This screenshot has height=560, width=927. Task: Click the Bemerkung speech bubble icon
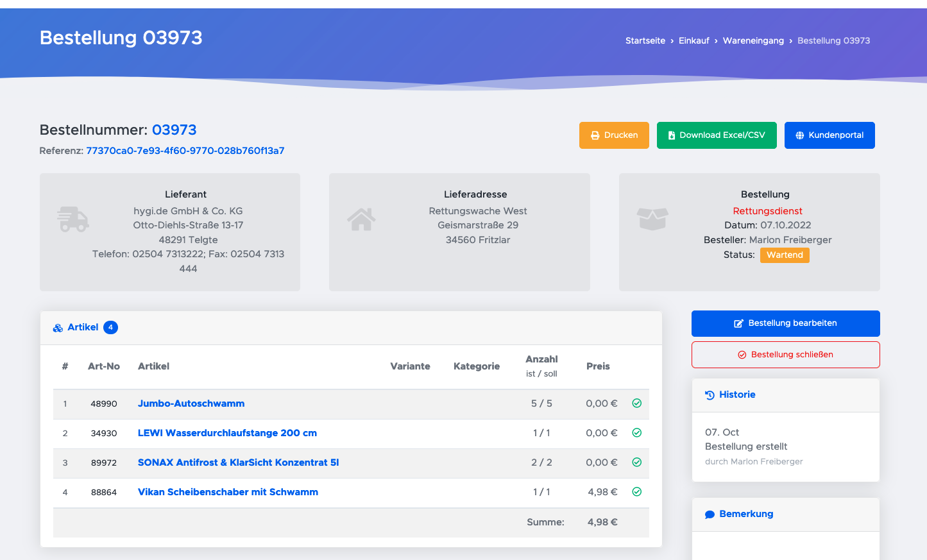710,514
